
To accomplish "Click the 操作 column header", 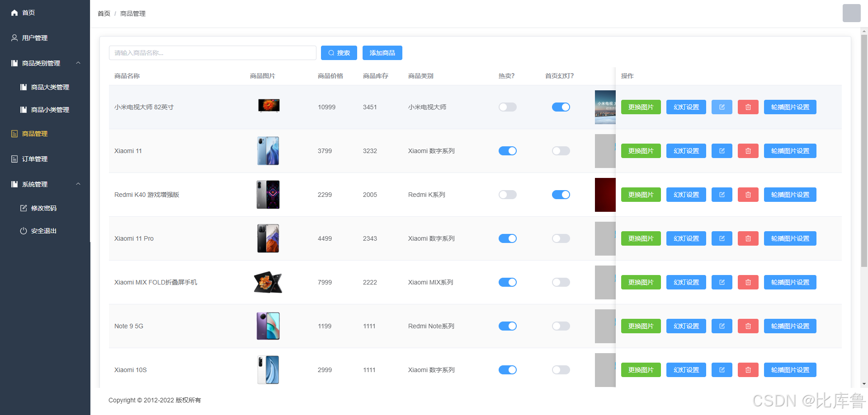I will 627,76.
